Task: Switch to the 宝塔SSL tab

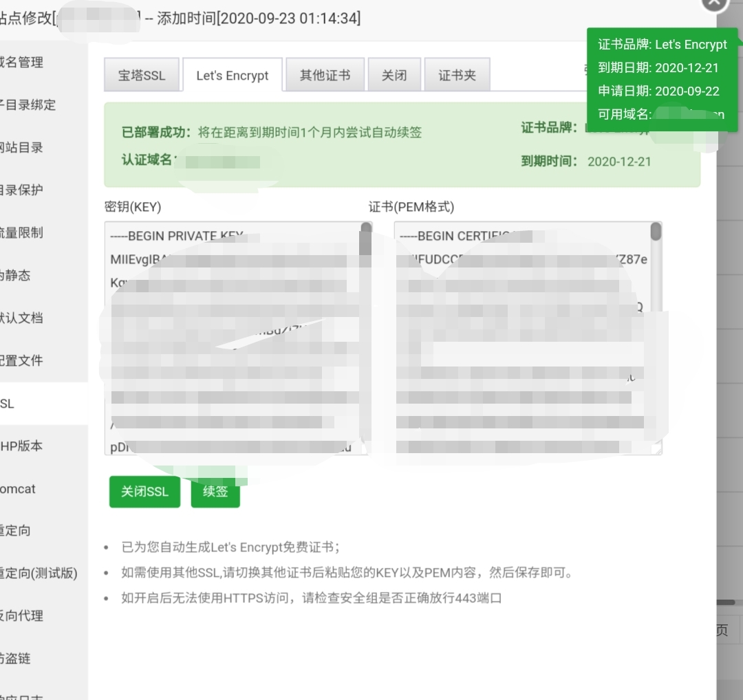Action: click(x=142, y=75)
